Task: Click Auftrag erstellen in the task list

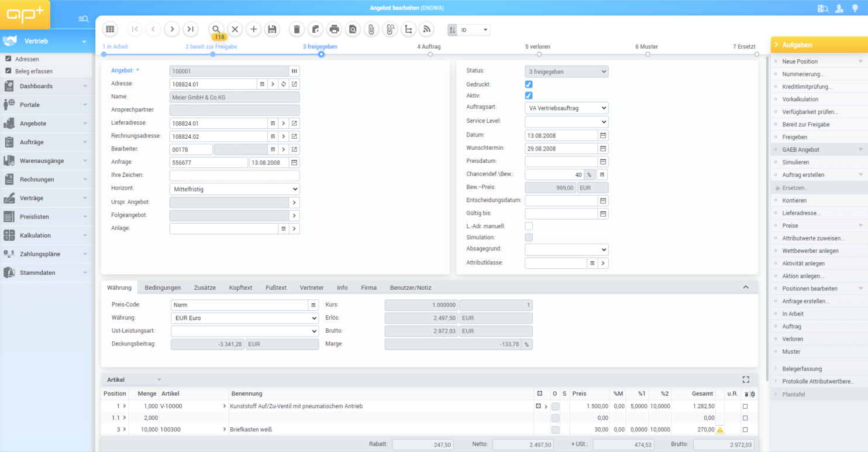Action: tap(803, 175)
